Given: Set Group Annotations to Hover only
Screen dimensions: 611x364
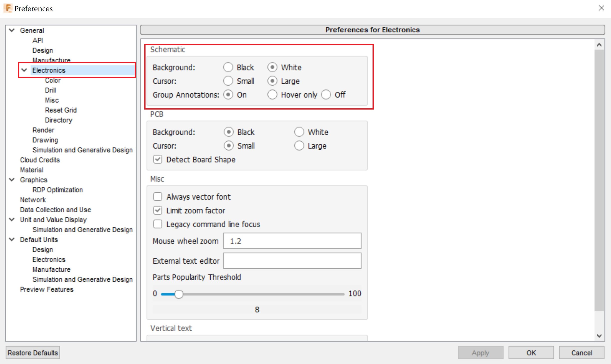Looking at the screenshot, I should pos(272,95).
